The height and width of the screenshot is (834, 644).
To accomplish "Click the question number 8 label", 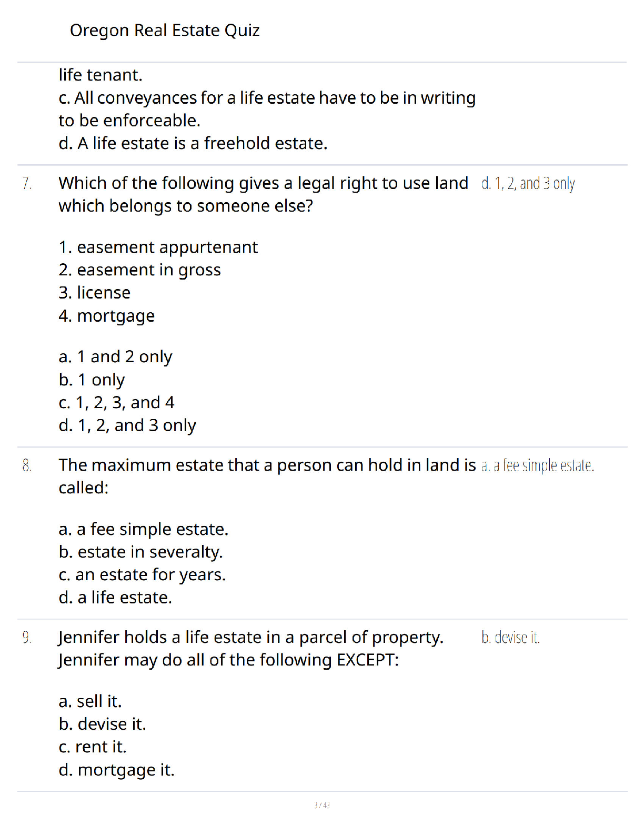I will (x=27, y=465).
